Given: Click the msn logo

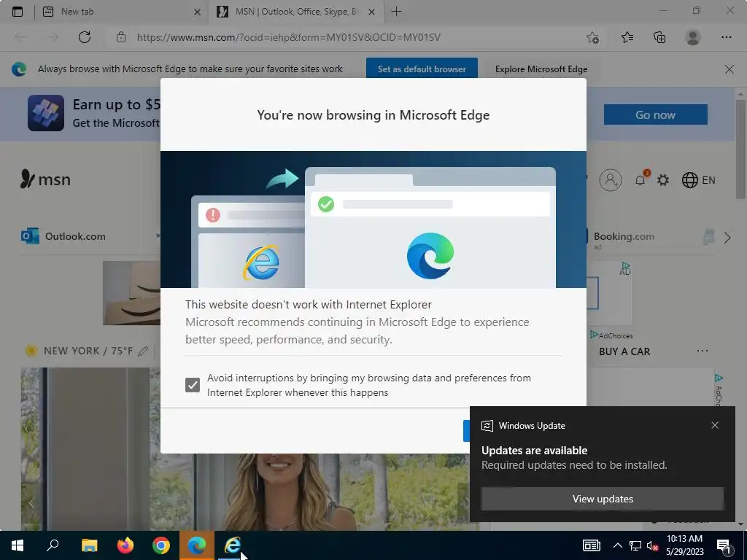Looking at the screenshot, I should [45, 179].
